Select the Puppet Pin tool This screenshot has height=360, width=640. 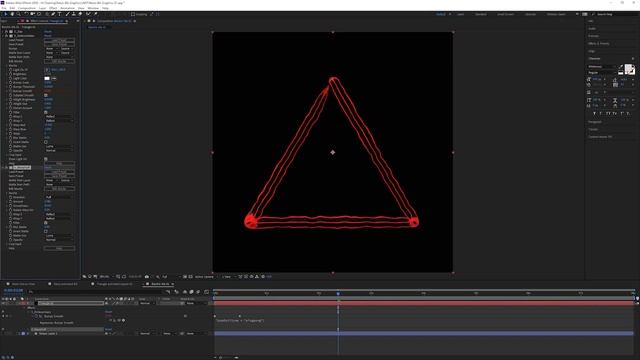pyautogui.click(x=96, y=14)
